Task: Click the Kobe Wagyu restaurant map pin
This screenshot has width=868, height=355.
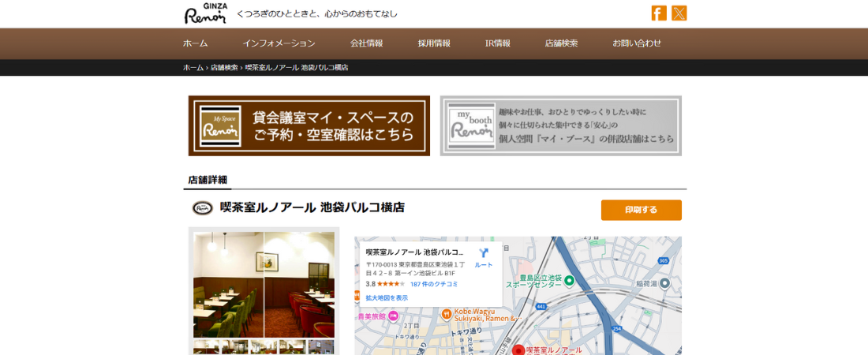Action: coord(447,313)
